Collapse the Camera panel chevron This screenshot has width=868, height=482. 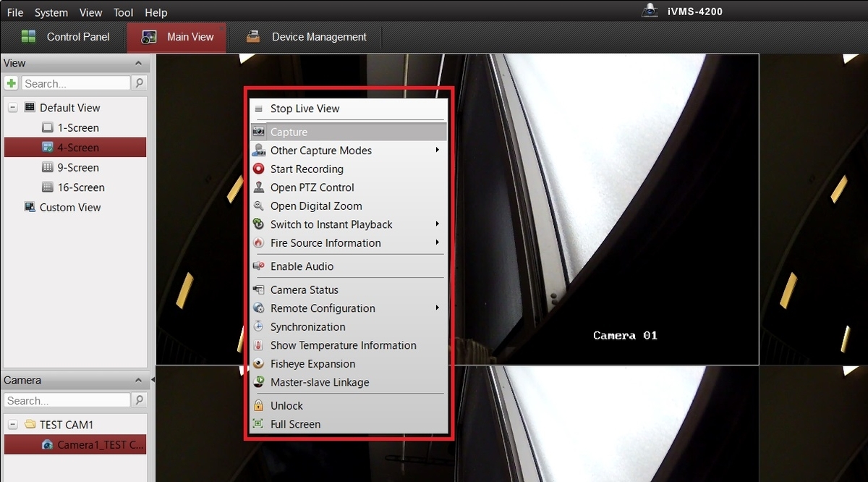click(138, 381)
